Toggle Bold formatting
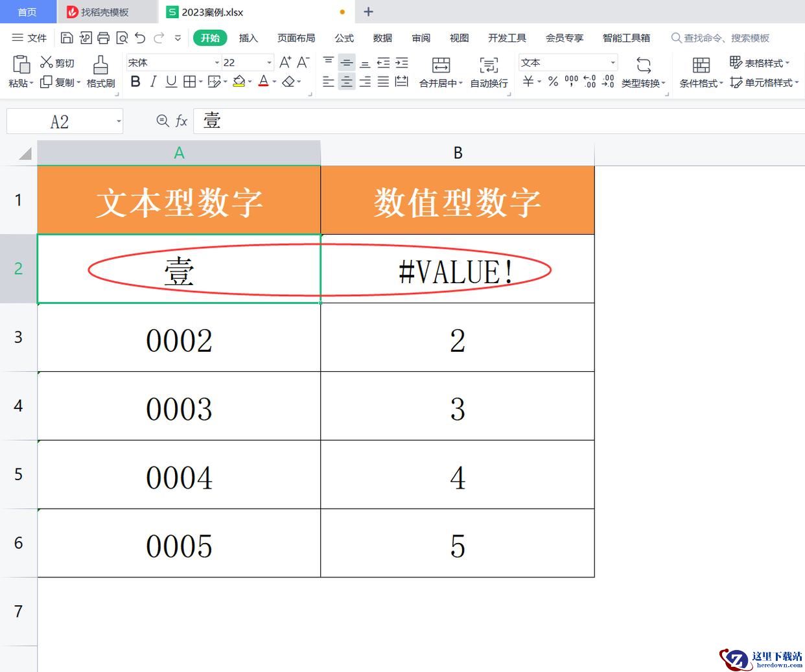 click(x=135, y=82)
